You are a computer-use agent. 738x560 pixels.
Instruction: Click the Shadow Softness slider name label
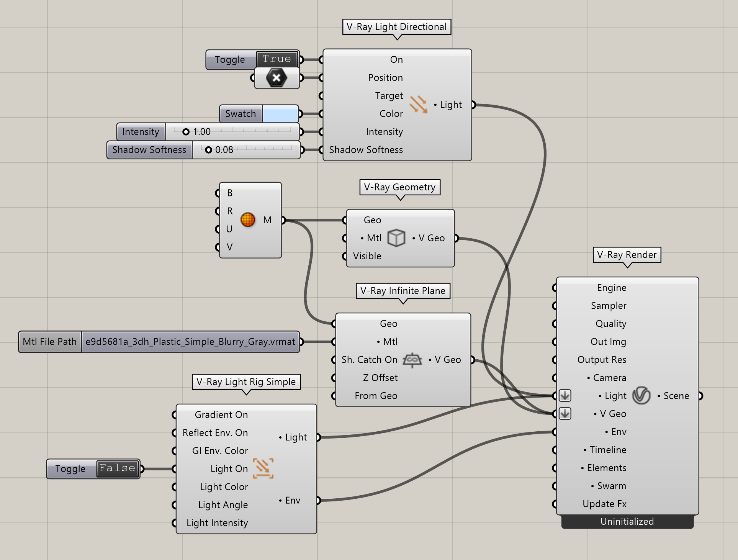click(149, 150)
